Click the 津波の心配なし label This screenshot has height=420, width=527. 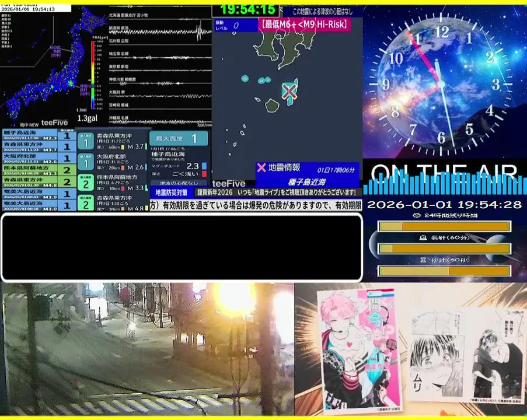point(179,183)
